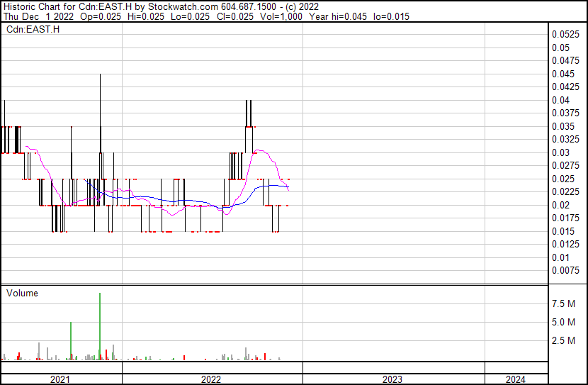The height and width of the screenshot is (385, 588).
Task: Click the 2022 year label on time axis
Action: 211,379
